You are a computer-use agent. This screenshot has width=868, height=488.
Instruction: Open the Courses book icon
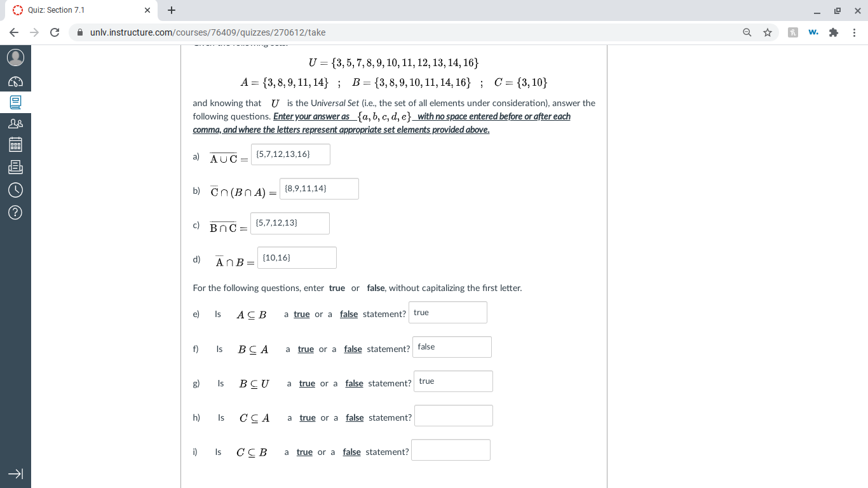click(x=15, y=102)
